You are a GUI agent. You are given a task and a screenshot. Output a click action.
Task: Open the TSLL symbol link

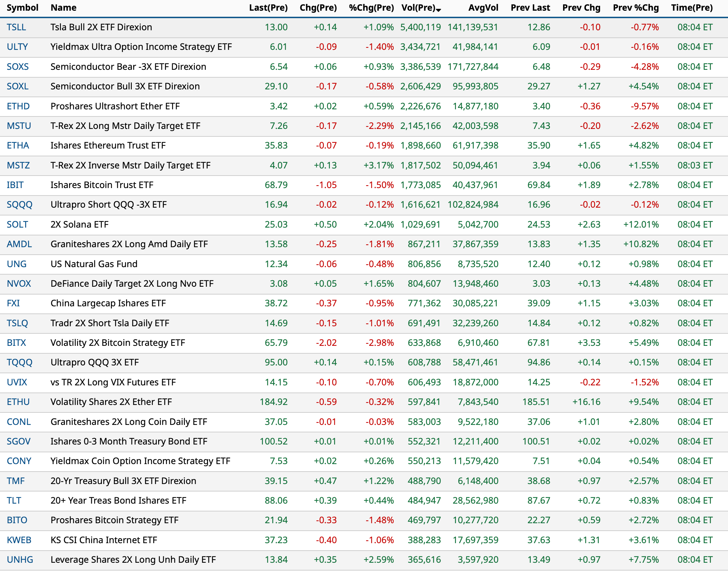tap(16, 27)
